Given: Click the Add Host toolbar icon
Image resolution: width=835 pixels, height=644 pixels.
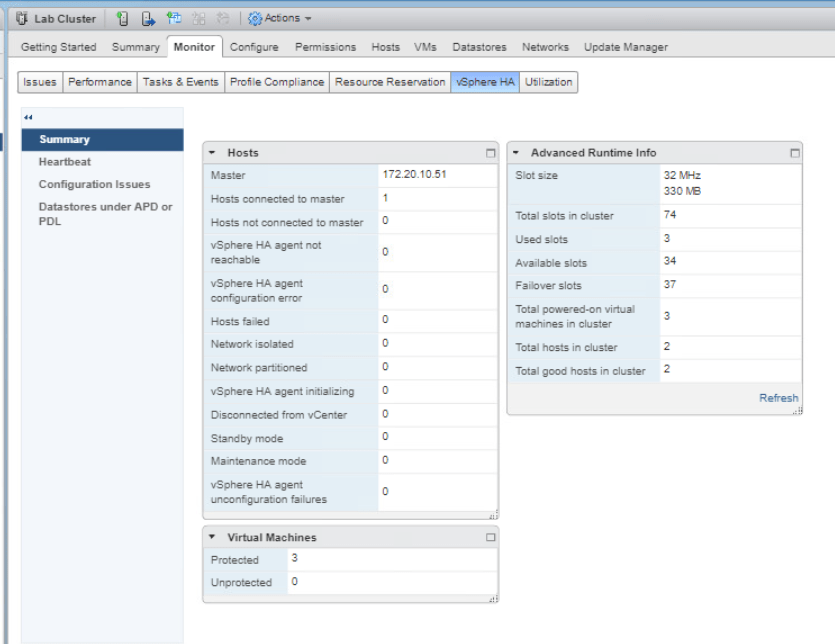Looking at the screenshot, I should 122,18.
